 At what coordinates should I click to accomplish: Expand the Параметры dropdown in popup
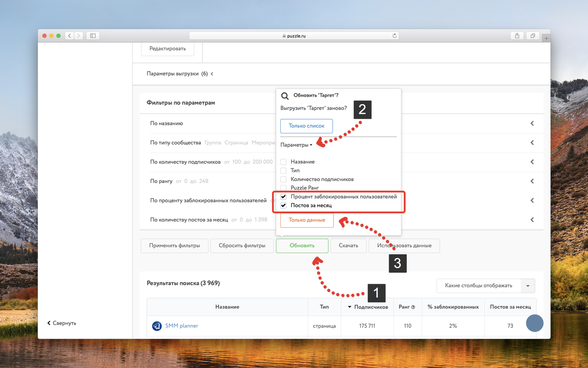coord(296,145)
